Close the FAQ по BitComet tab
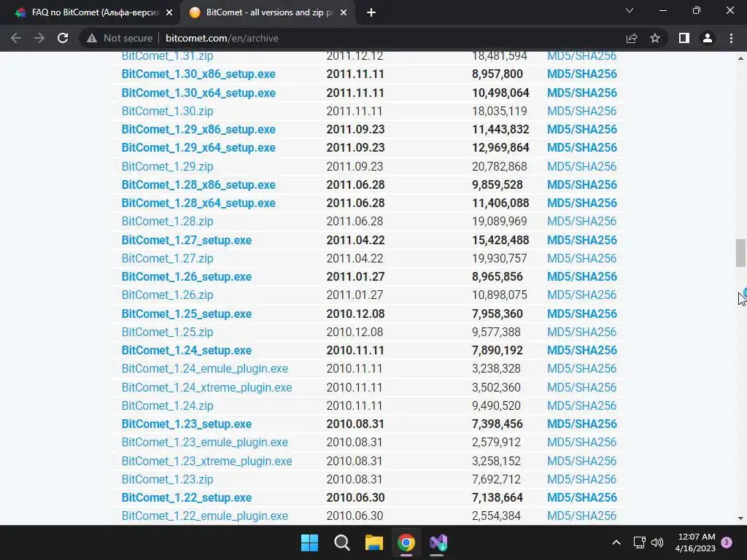Screen dimensions: 747x560 click(x=169, y=12)
